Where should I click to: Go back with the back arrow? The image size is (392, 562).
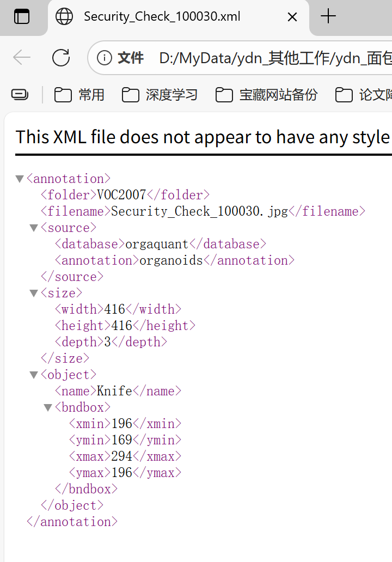point(21,57)
